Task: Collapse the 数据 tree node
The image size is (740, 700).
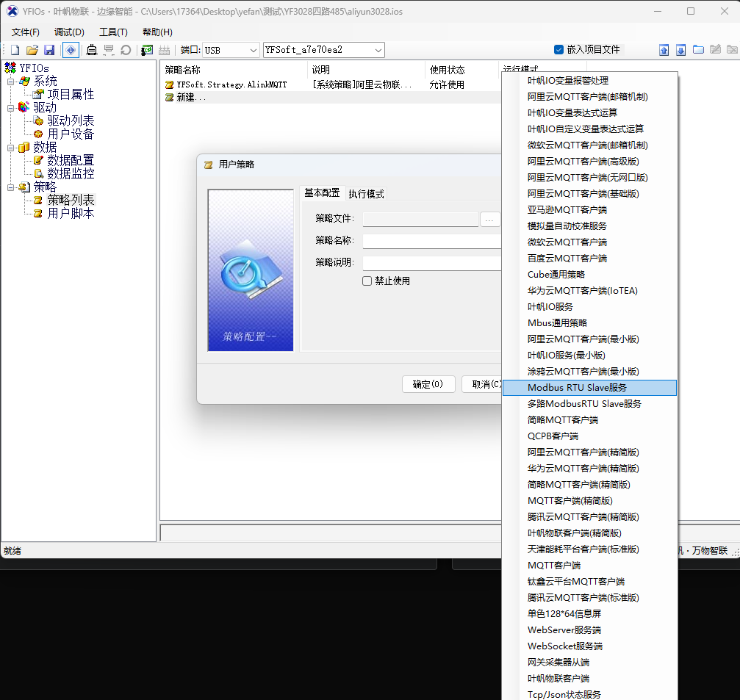Action: coord(11,147)
